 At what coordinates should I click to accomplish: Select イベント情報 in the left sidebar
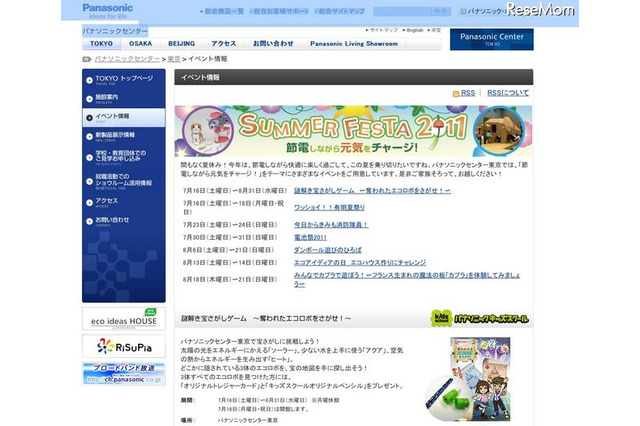click(x=119, y=117)
